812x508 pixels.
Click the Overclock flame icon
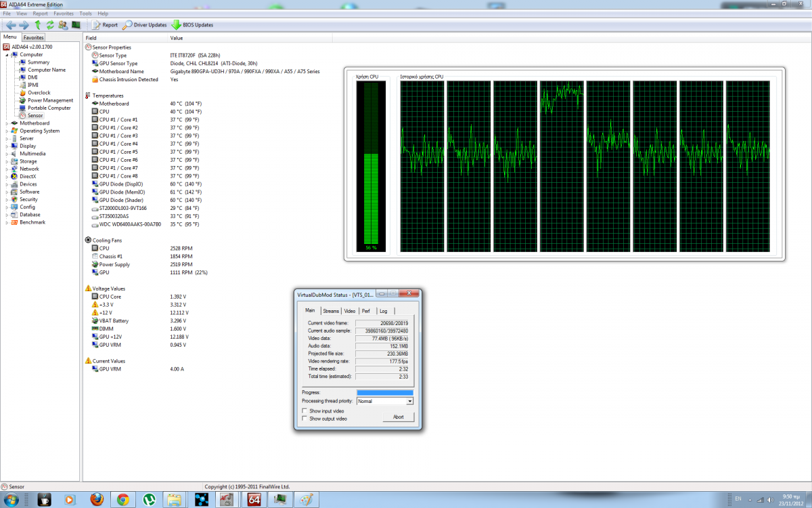[x=22, y=93]
